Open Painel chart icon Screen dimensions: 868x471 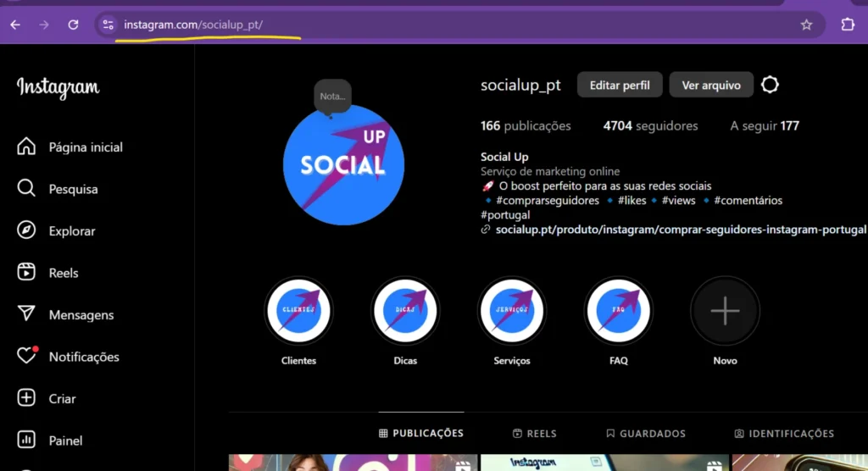pos(26,440)
